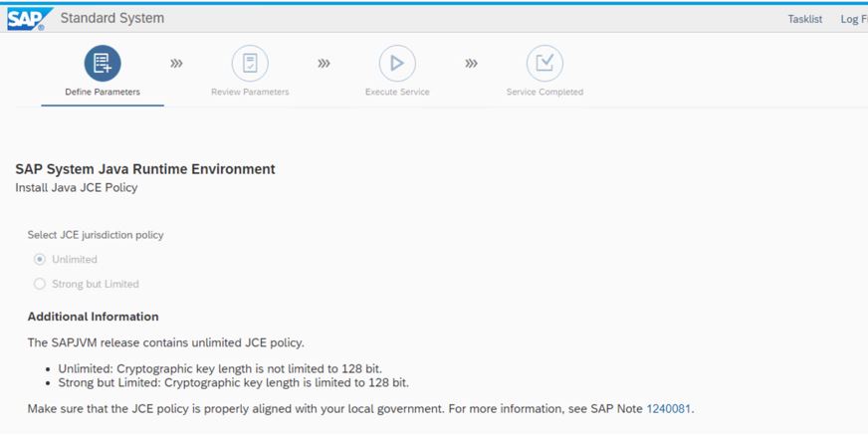
Task: Click SAP System Java Runtime Environment heading
Action: (x=145, y=169)
